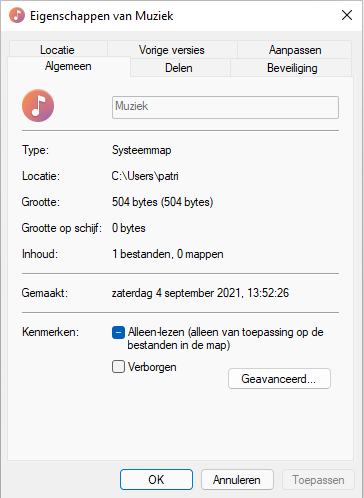Open the Beveiliging tab
This screenshot has height=498, width=364.
click(x=292, y=68)
